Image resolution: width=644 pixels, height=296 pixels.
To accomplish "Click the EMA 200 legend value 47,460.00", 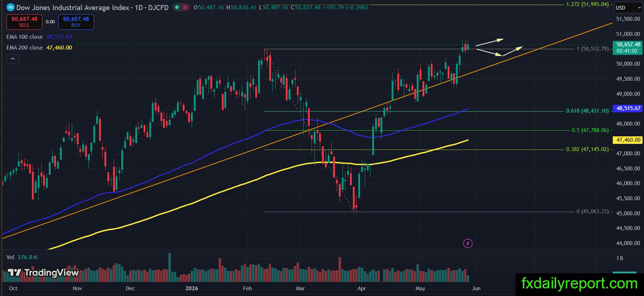I will [59, 48].
